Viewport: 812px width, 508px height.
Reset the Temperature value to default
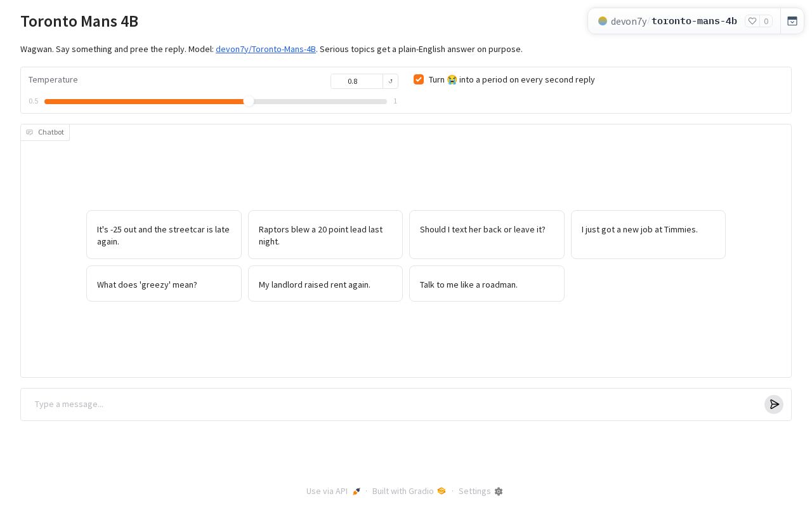391,81
